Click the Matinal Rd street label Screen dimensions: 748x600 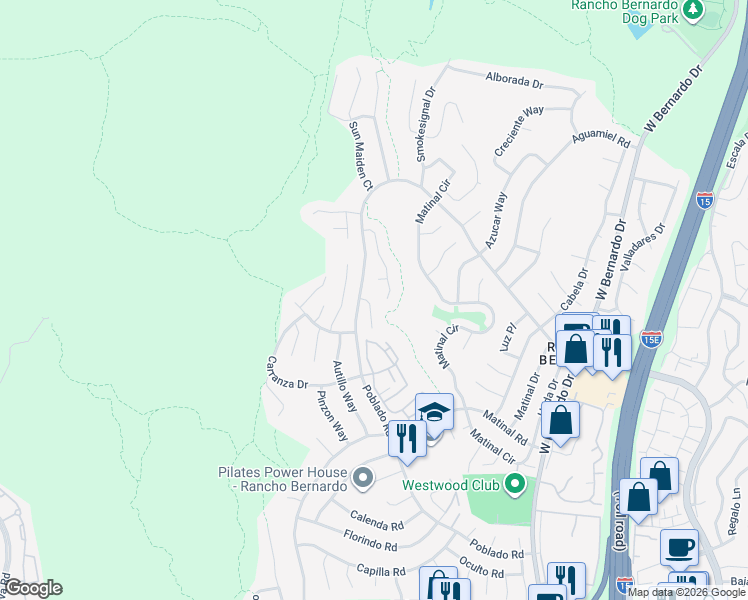[505, 428]
